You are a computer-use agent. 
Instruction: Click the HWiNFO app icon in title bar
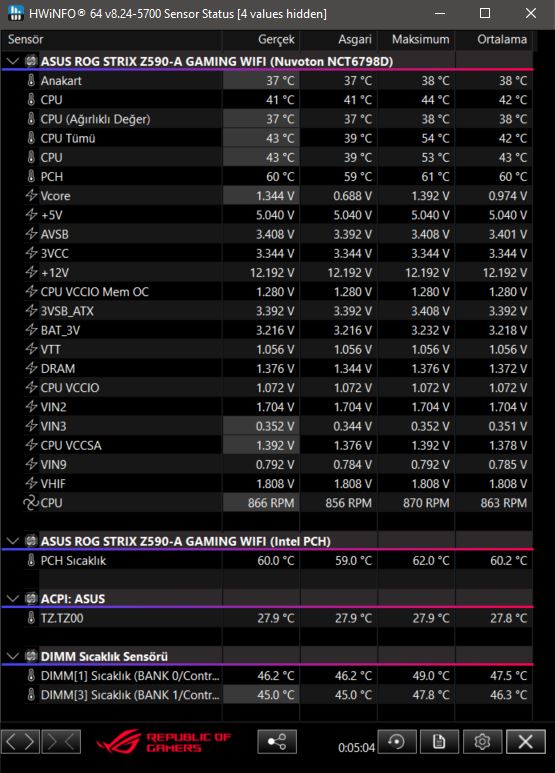coord(15,13)
